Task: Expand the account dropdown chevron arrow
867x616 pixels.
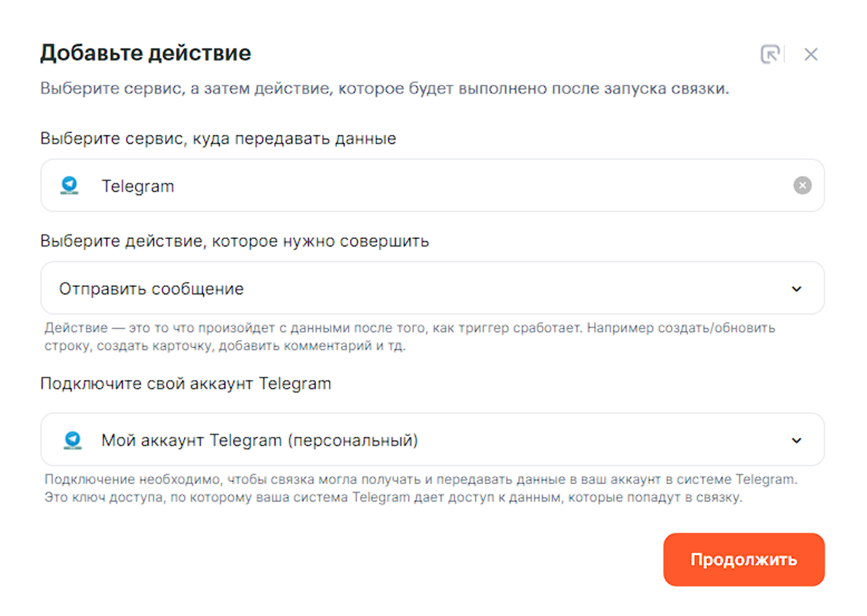Action: point(796,441)
